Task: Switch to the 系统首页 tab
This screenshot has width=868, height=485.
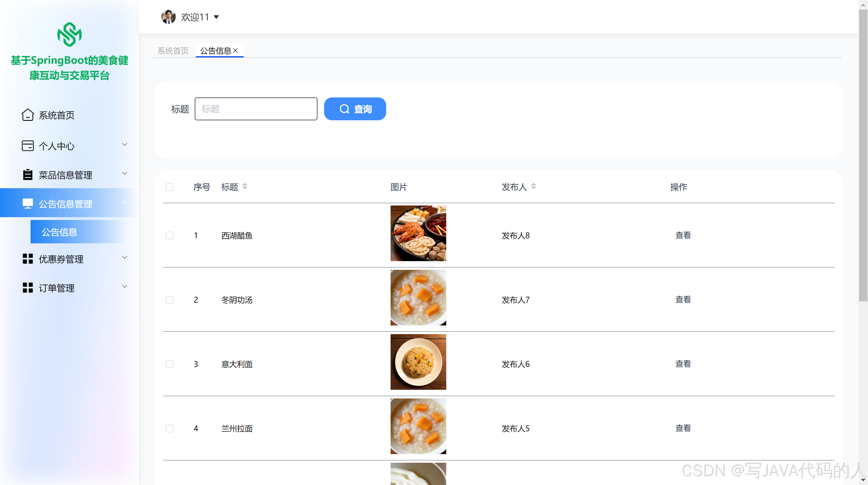Action: 173,51
